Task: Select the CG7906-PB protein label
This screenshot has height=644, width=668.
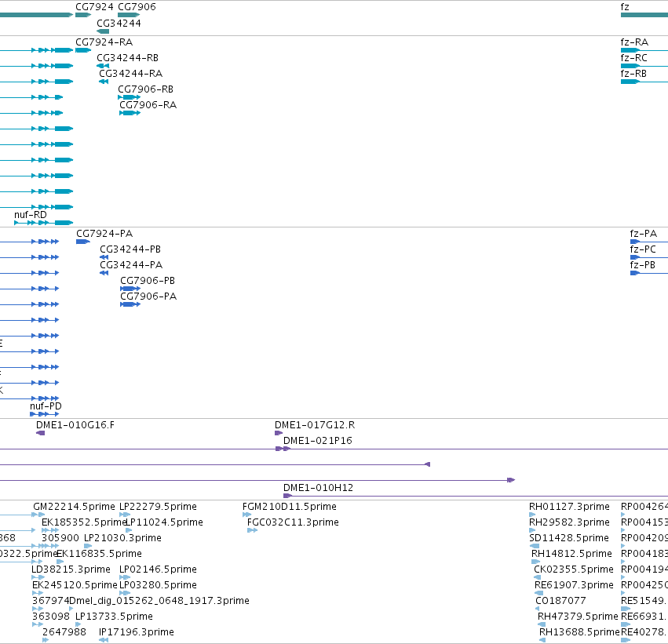Action: 148,281
